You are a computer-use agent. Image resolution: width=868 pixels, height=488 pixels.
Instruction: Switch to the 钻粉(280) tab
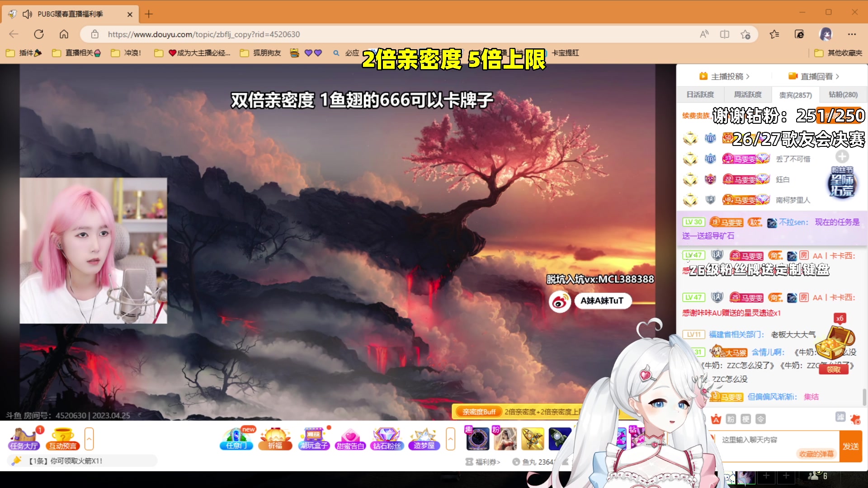[x=842, y=94]
